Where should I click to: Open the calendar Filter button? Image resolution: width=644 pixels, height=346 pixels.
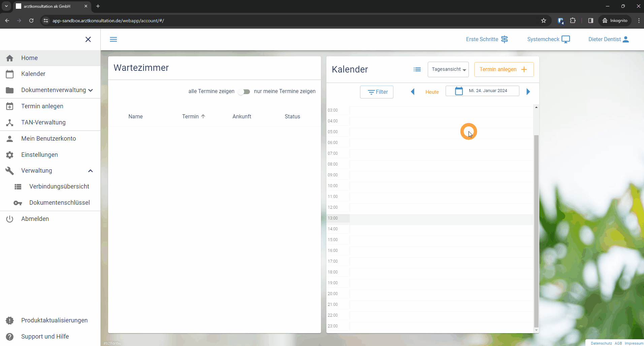point(377,92)
